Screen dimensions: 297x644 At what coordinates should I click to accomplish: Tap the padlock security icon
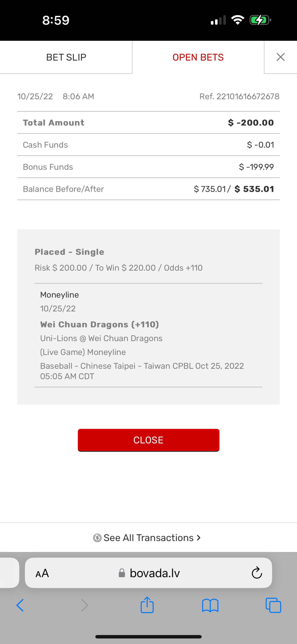(122, 573)
